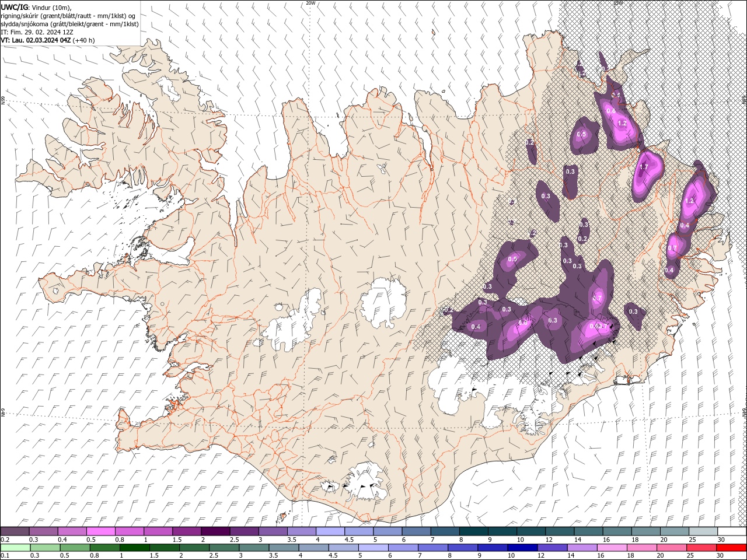Select the snow legend swatch starting at 0.2

pyautogui.click(x=15, y=531)
